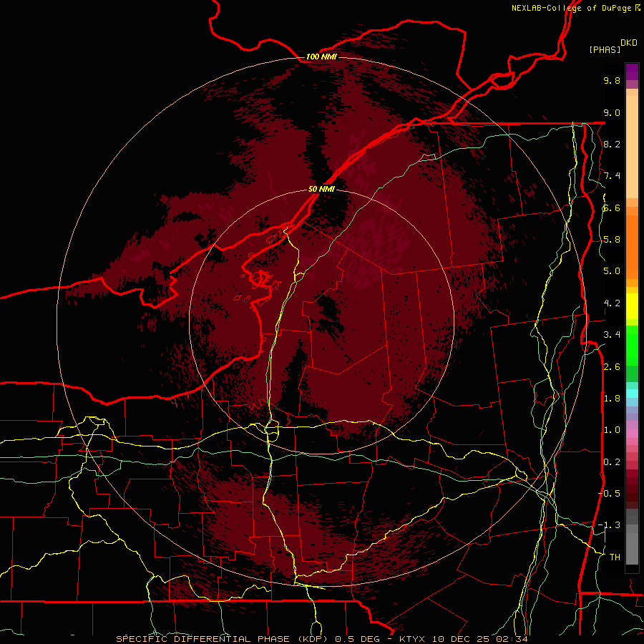Click the "7.4" value on color scale
644x644 pixels.
(612, 176)
